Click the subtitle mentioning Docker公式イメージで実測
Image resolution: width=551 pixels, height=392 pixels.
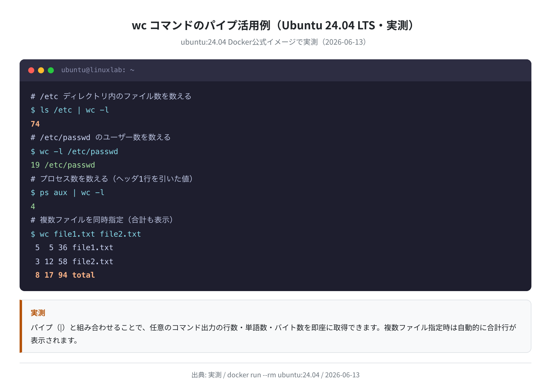pyautogui.click(x=273, y=42)
